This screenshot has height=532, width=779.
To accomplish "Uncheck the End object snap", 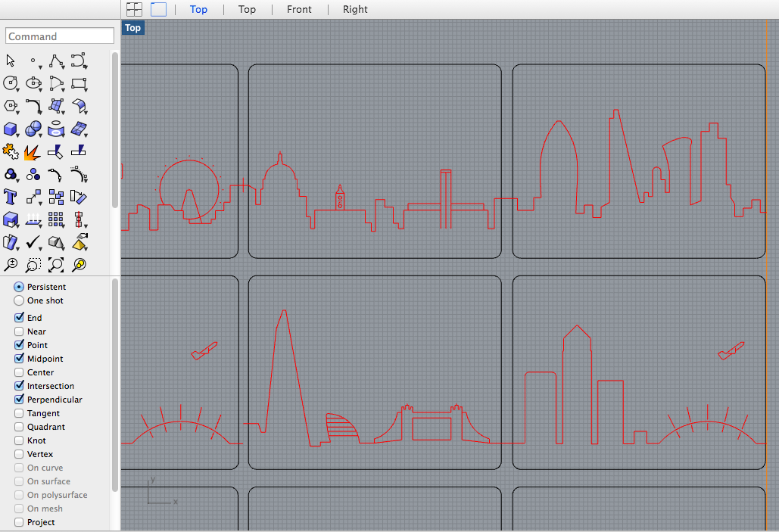I will (19, 317).
